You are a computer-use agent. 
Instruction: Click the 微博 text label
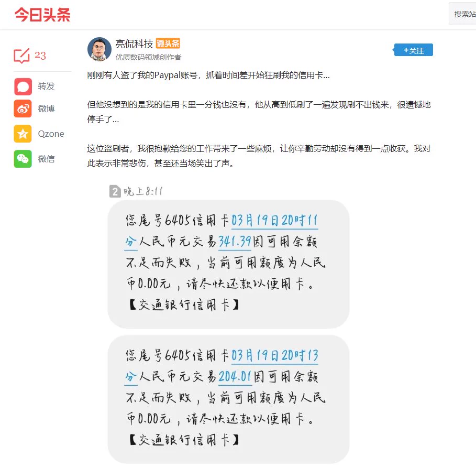46,108
